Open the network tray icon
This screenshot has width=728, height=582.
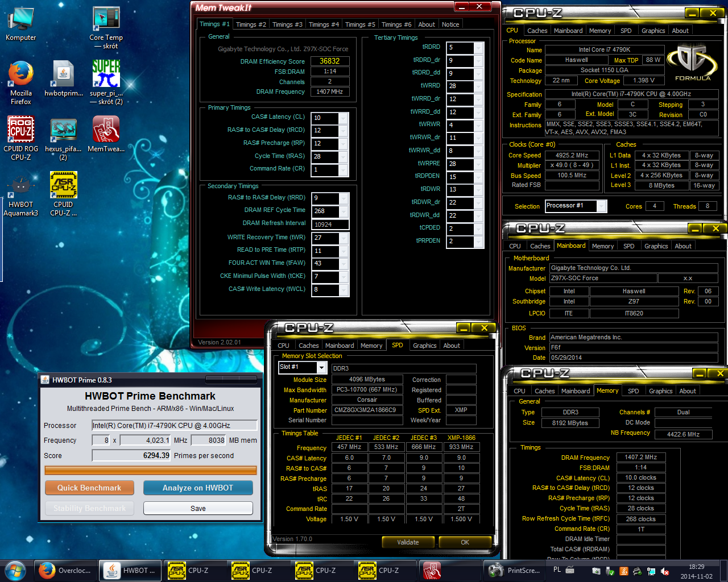(651, 571)
